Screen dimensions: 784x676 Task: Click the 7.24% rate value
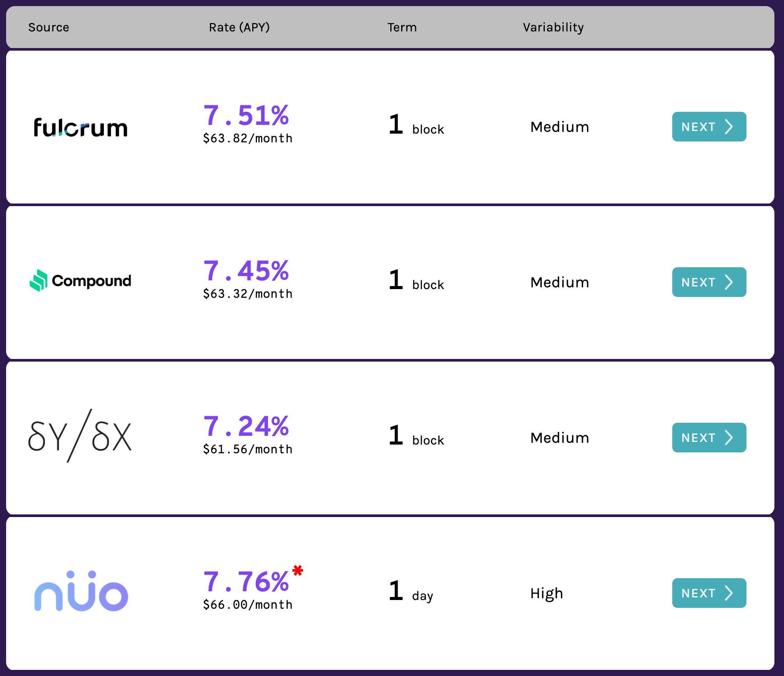tap(246, 427)
